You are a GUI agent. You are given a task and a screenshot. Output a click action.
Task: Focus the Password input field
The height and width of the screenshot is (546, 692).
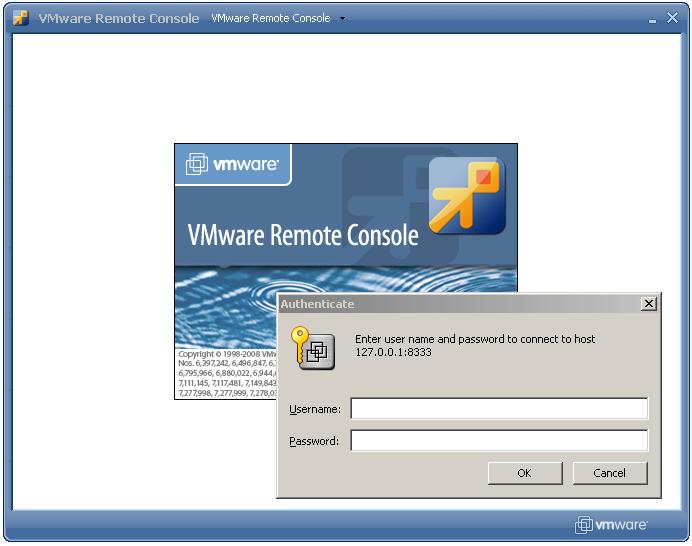point(499,440)
